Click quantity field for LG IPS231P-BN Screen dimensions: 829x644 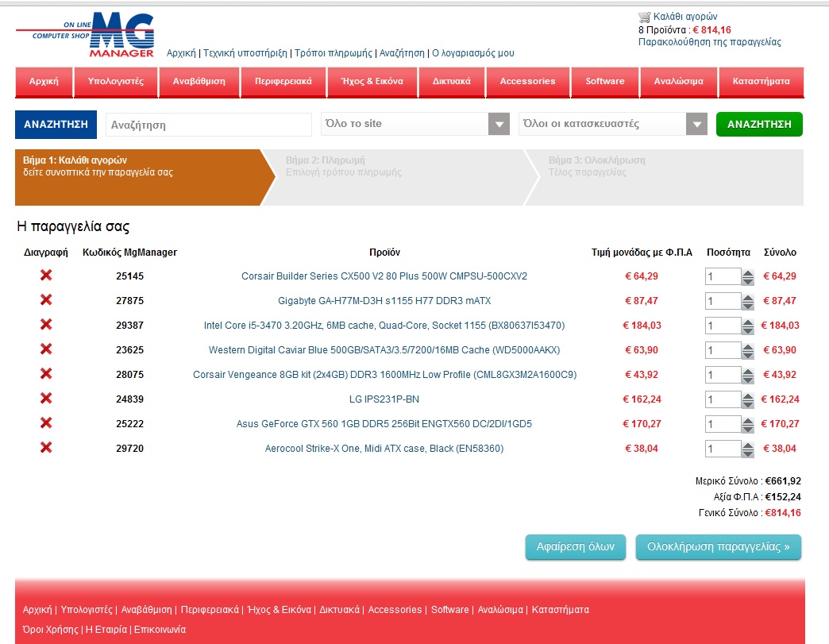[723, 399]
